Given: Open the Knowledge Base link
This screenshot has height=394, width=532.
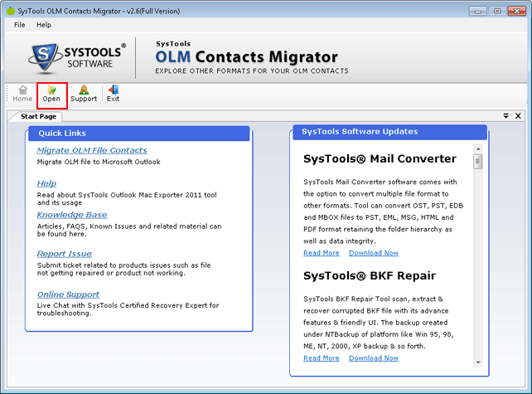Looking at the screenshot, I should [x=72, y=215].
